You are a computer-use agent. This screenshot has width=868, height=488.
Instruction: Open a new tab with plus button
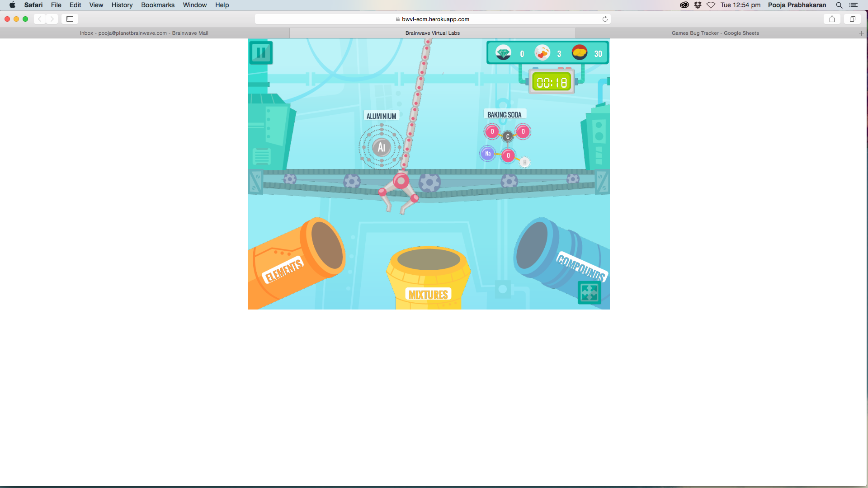(x=861, y=33)
